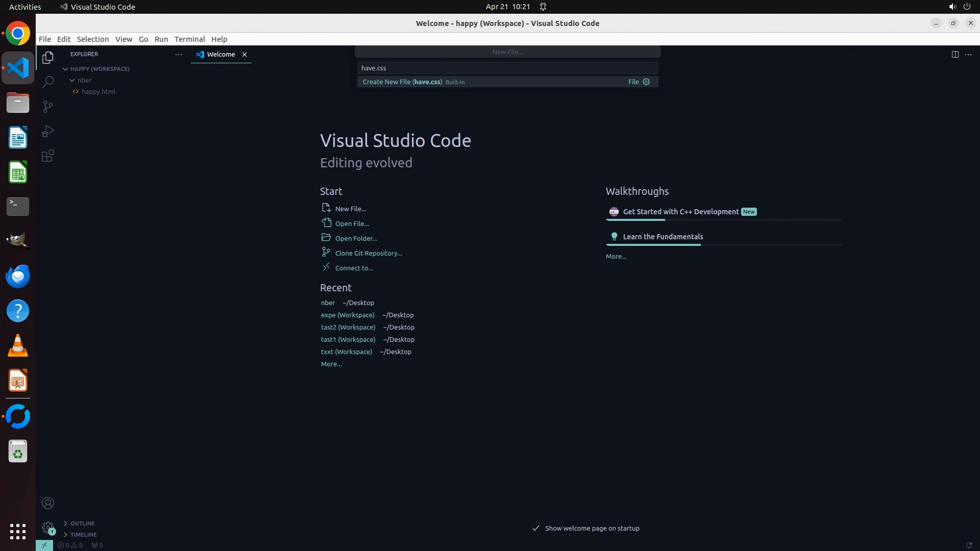The height and width of the screenshot is (551, 980).
Task: Open the Source Control view
Action: pyautogui.click(x=48, y=107)
